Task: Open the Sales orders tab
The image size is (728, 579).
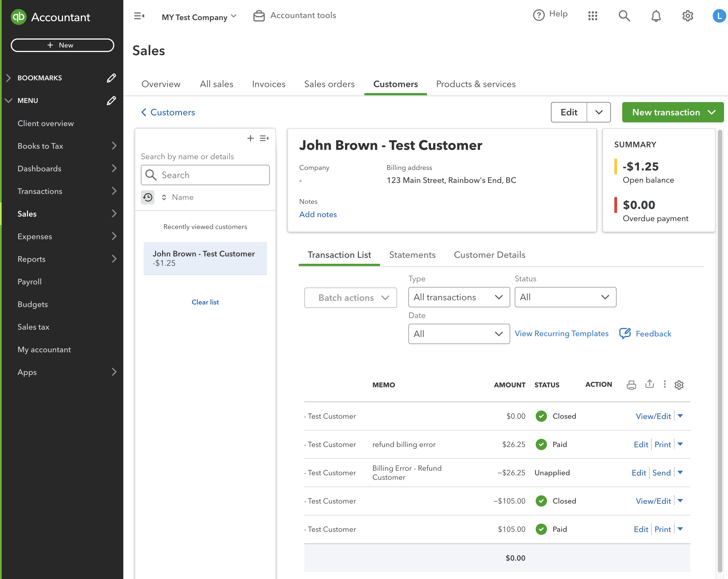Action: click(329, 84)
